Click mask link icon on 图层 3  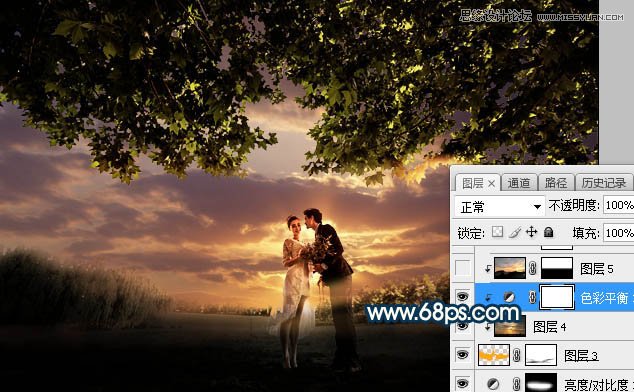pos(517,355)
